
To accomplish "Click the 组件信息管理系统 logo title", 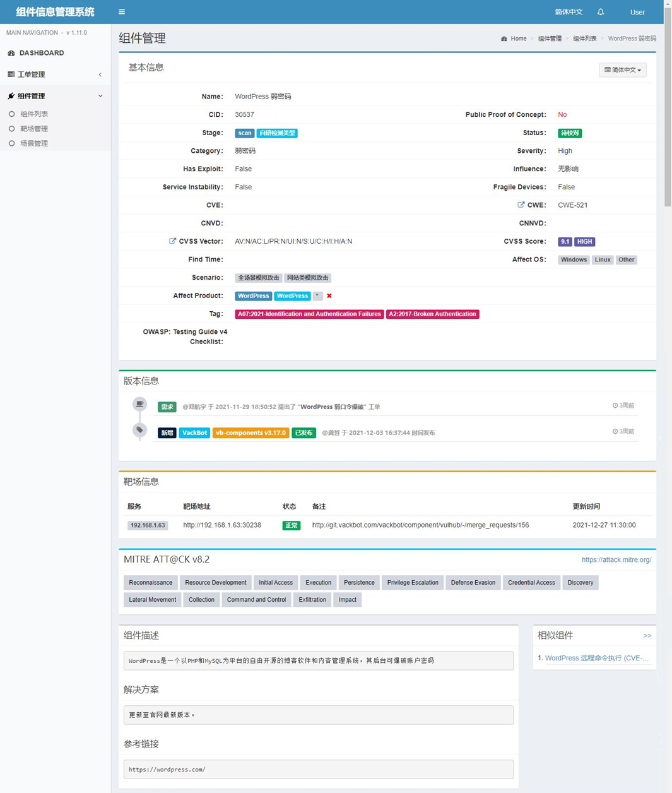I will coord(56,12).
